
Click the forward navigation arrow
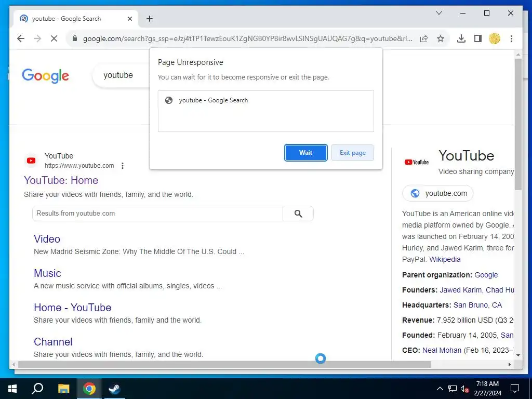point(37,38)
